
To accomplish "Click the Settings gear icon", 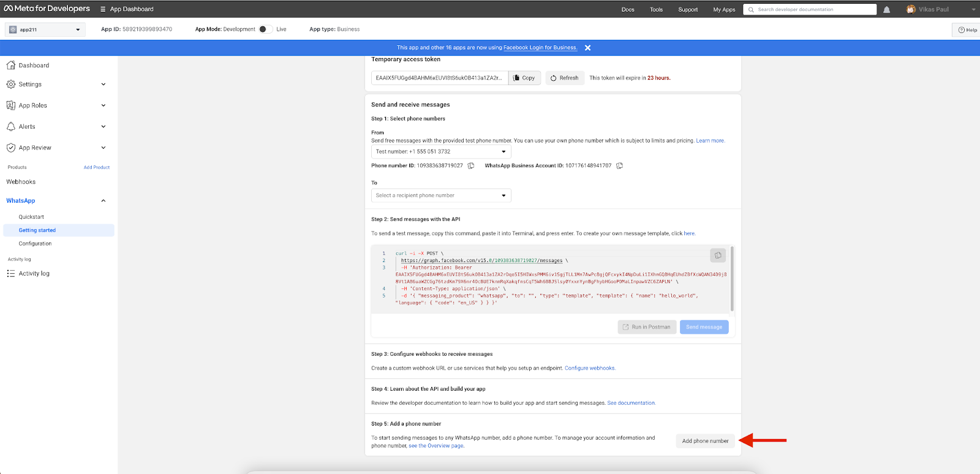I will 11,84.
